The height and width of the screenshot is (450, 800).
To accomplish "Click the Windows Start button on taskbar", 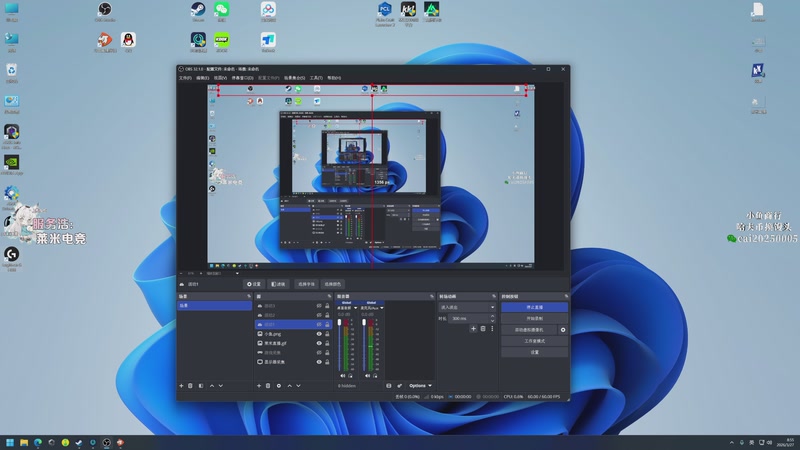I will tap(10, 441).
